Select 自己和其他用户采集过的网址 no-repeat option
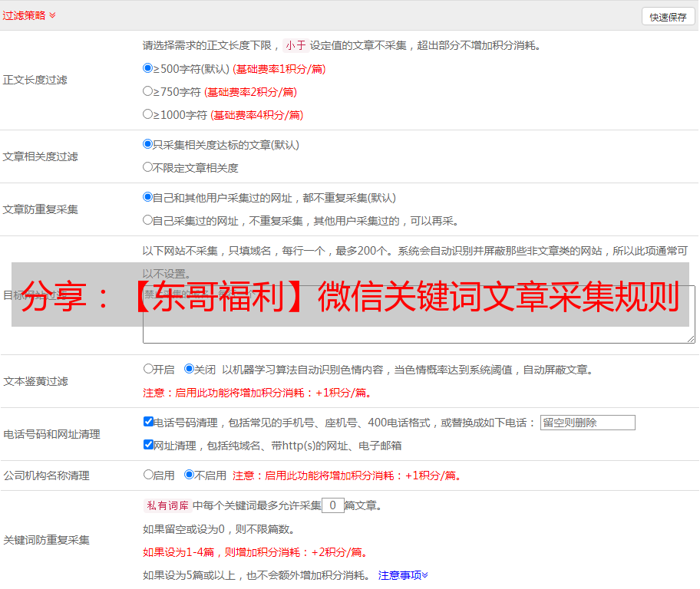The image size is (700, 589). click(x=148, y=197)
